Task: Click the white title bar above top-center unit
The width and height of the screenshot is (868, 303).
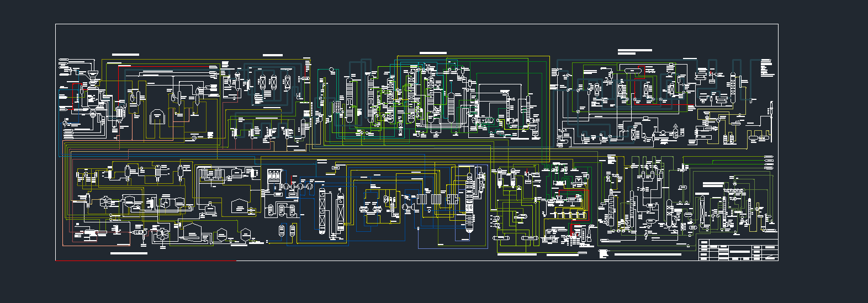Action: [x=433, y=53]
